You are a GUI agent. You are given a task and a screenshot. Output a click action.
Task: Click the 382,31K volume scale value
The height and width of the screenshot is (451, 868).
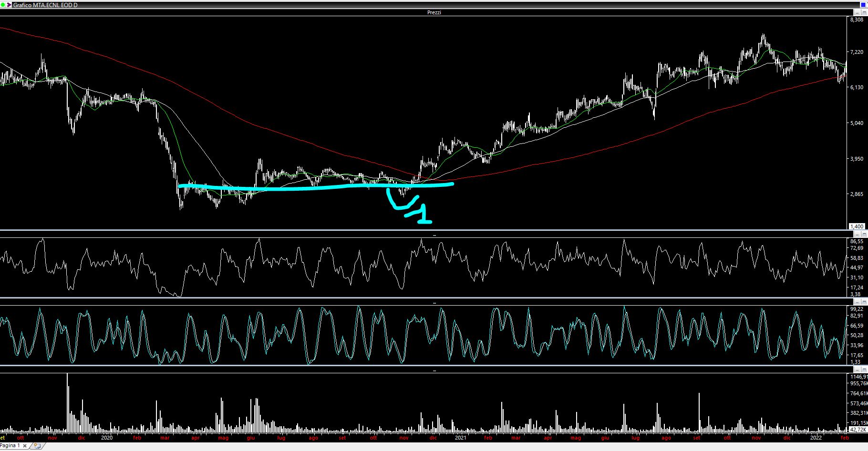(858, 413)
